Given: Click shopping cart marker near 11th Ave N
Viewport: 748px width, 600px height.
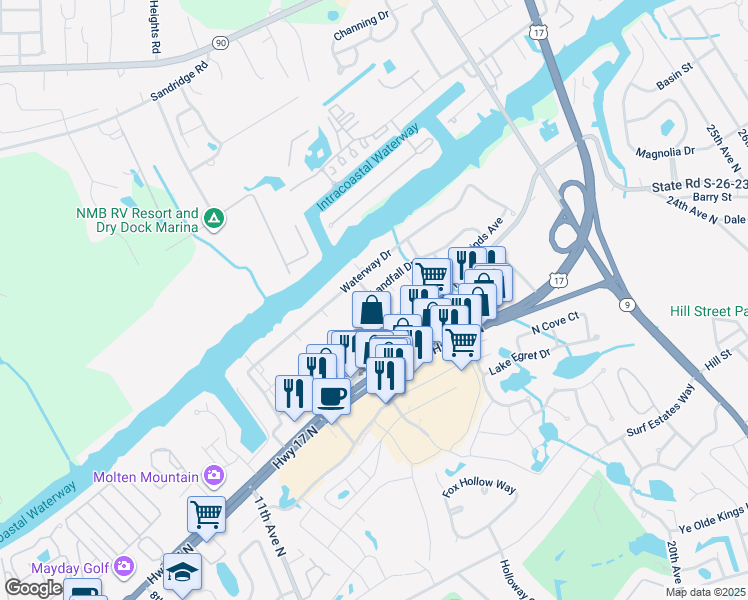Looking at the screenshot, I should [207, 516].
